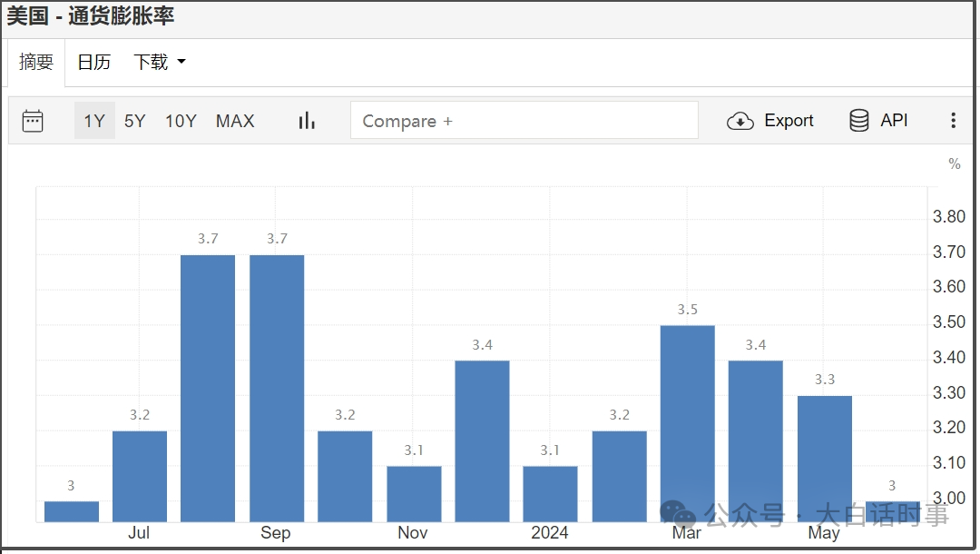Viewport: 980px width, 554px height.
Task: Click in the Compare + input field
Action: 524,121
